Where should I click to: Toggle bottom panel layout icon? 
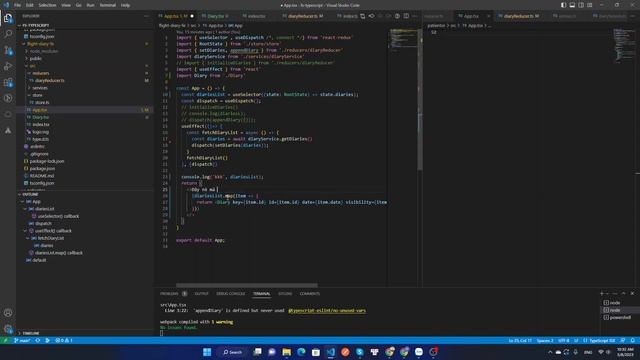click(x=572, y=5)
